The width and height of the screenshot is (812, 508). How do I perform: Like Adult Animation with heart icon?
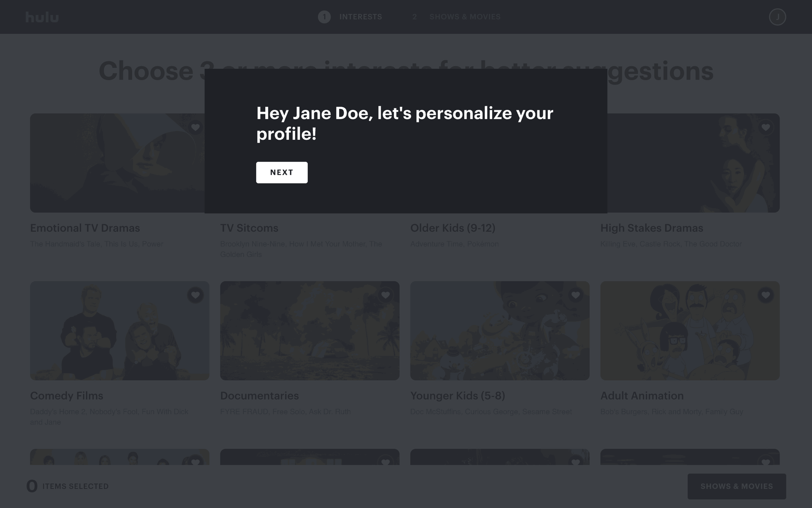(x=765, y=295)
